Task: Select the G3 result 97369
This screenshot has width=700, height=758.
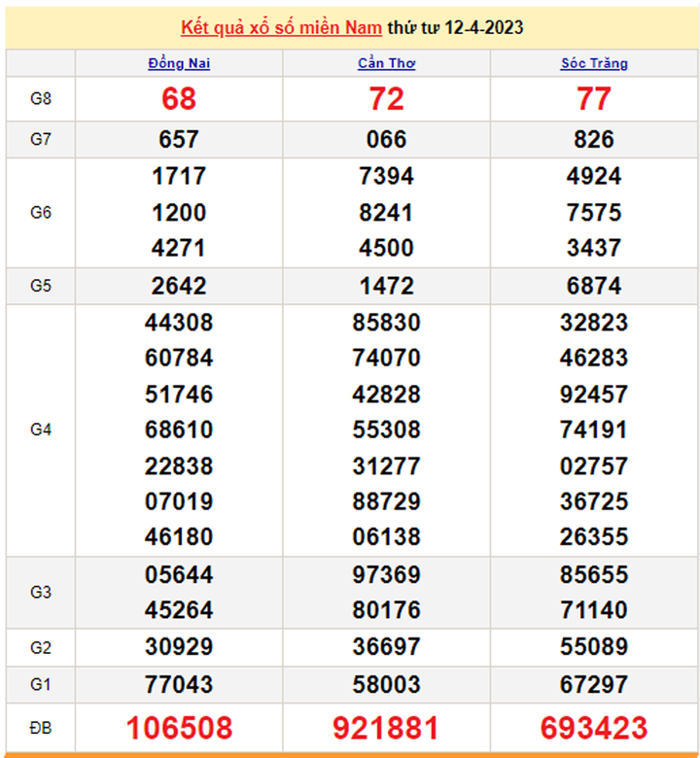Action: pos(386,574)
